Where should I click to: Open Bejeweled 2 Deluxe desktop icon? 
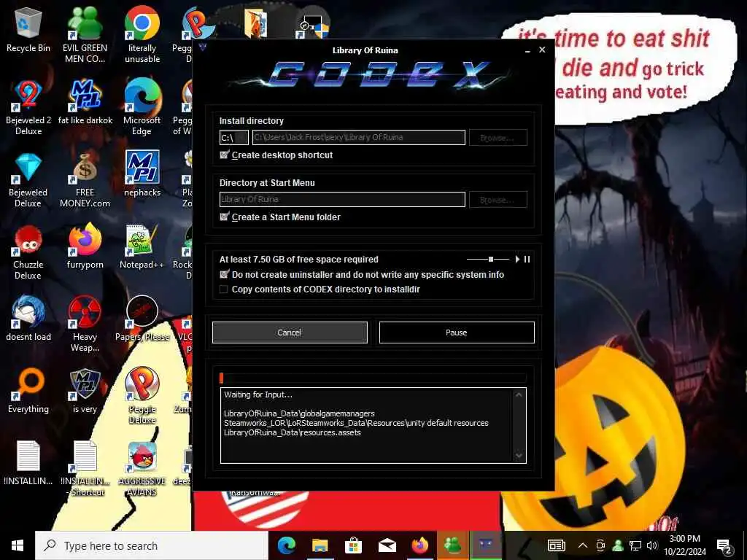pos(28,108)
